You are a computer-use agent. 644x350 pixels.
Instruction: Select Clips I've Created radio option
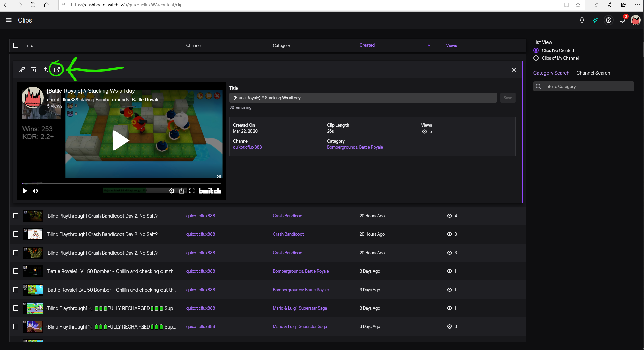pos(536,51)
